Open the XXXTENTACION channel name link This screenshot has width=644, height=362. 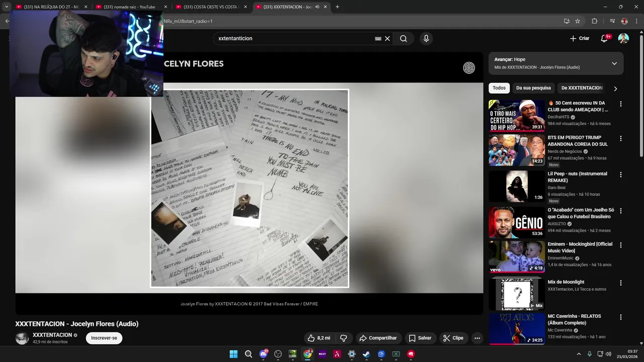pos(52,335)
